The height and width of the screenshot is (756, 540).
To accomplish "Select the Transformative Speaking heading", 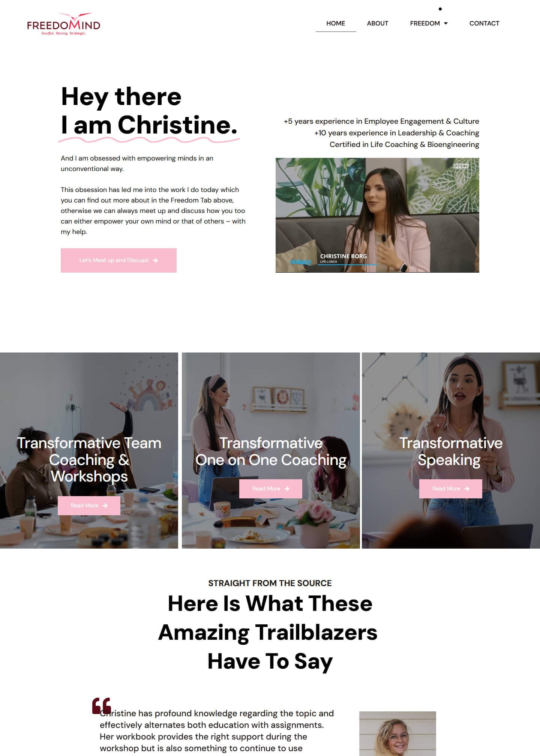I will tap(450, 451).
